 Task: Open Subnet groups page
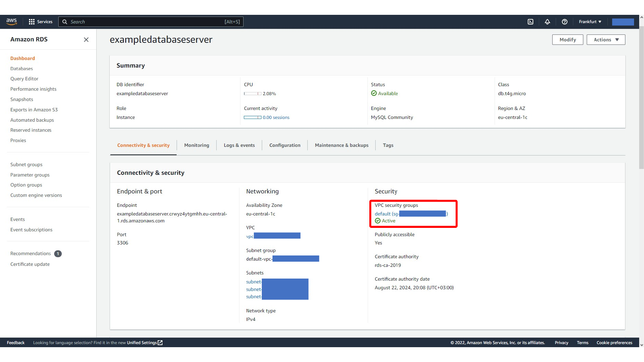tap(27, 164)
